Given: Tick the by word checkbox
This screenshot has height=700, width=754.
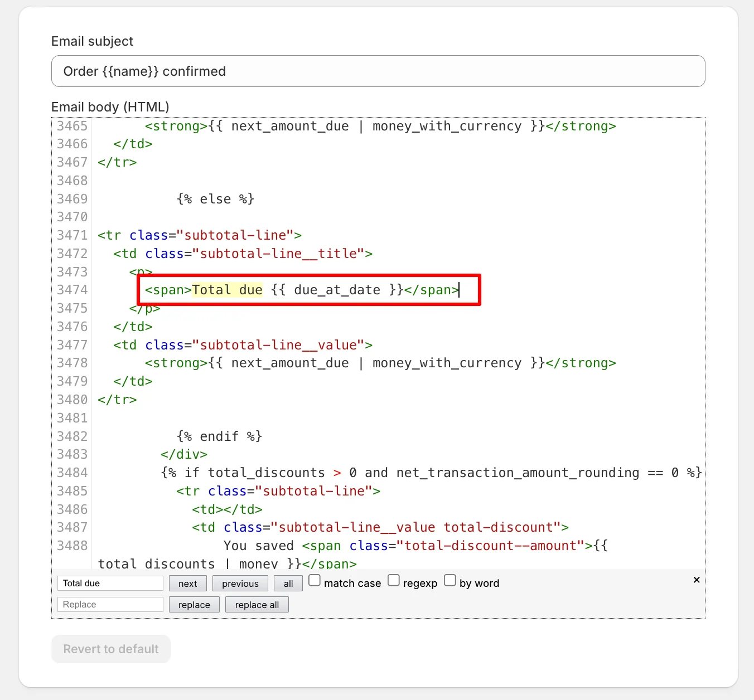Looking at the screenshot, I should [x=450, y=580].
